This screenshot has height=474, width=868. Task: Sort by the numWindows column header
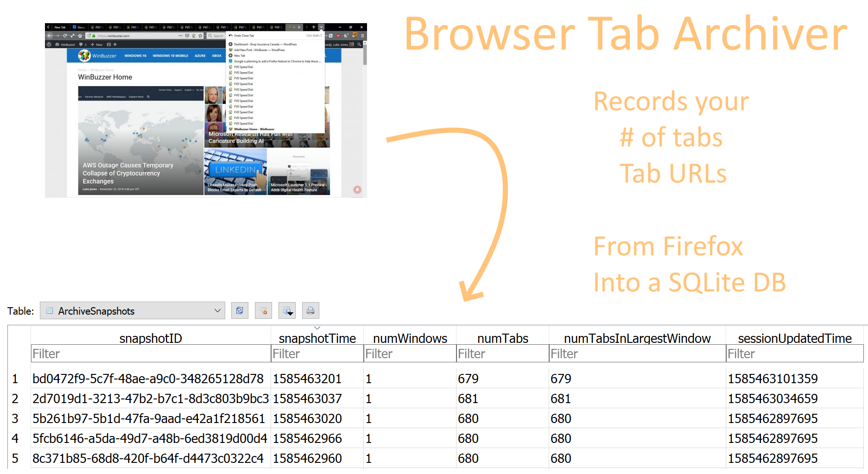(410, 338)
